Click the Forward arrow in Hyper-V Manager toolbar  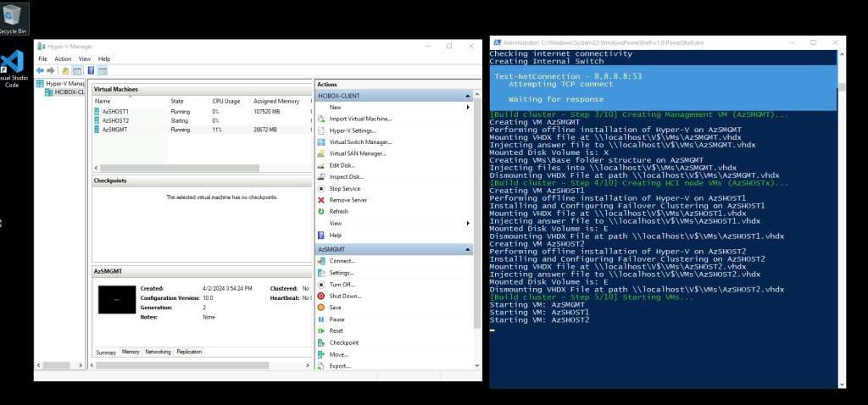(x=51, y=70)
